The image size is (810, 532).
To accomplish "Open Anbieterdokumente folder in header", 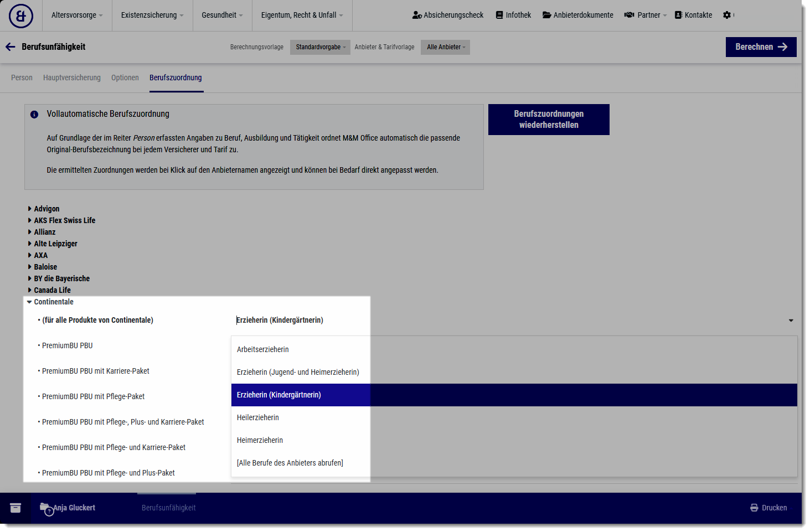I will 577,15.
